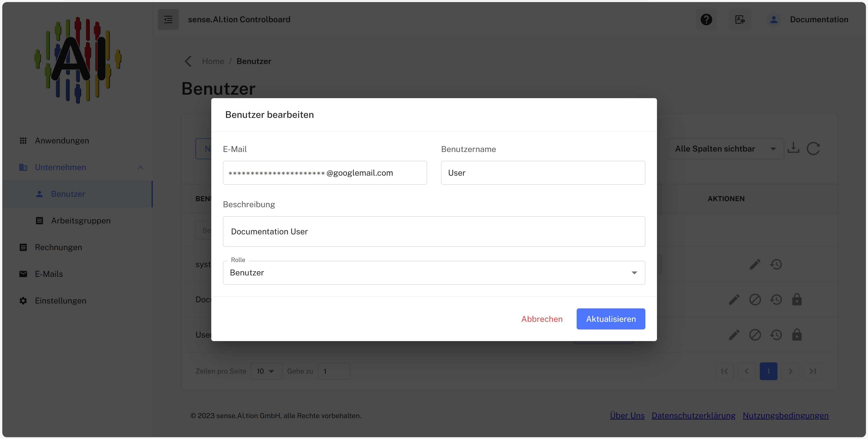This screenshot has height=439, width=868.
Task: Open the rows per page dropdown
Action: (x=266, y=371)
